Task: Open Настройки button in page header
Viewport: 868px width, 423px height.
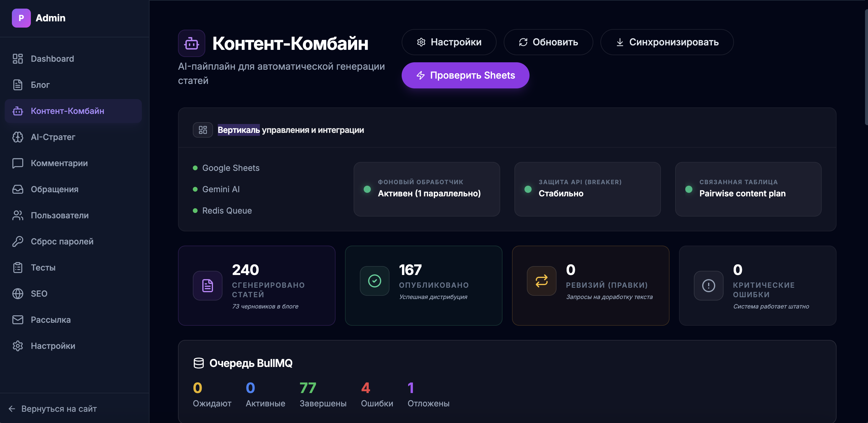Action: 449,42
